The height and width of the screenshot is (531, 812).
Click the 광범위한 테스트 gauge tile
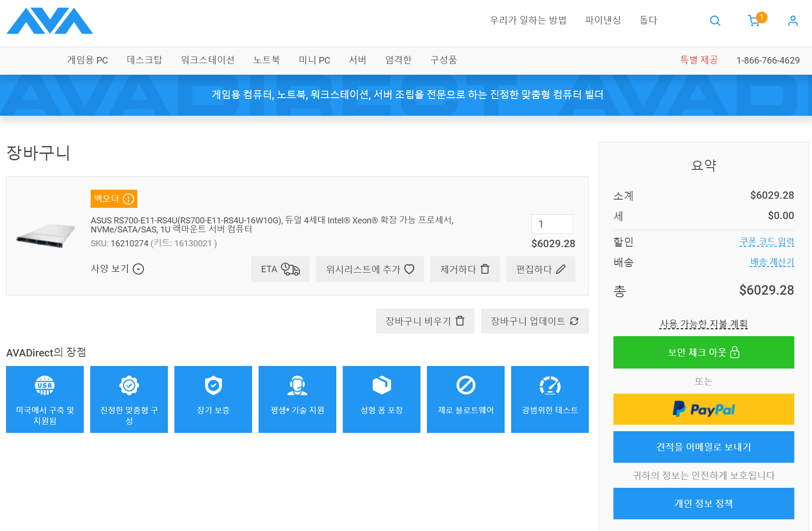(550, 399)
